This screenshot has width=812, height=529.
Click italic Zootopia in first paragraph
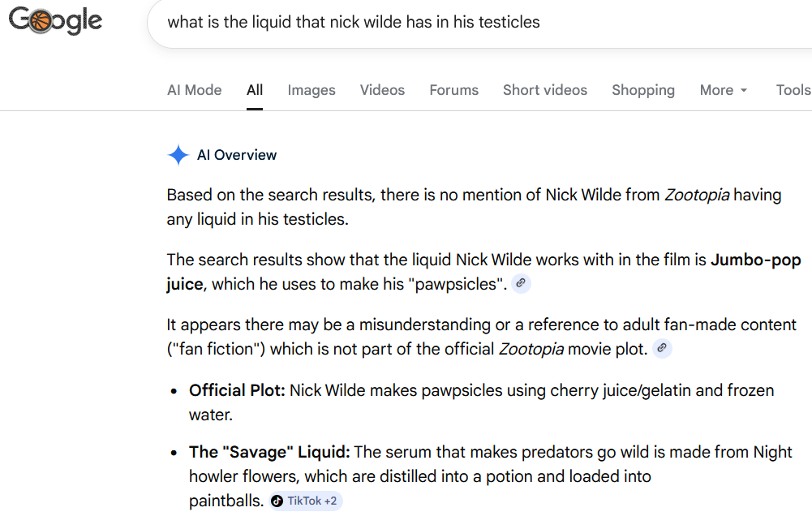tap(697, 195)
